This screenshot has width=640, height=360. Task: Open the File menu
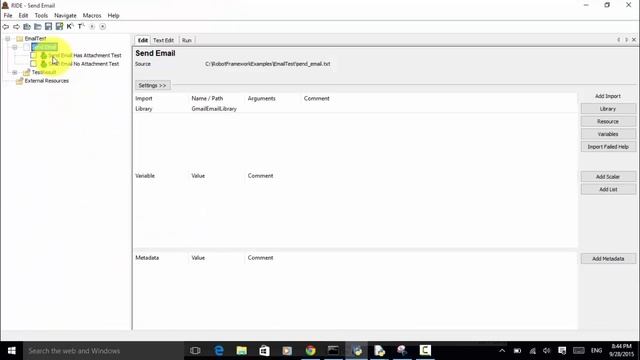tap(8, 16)
